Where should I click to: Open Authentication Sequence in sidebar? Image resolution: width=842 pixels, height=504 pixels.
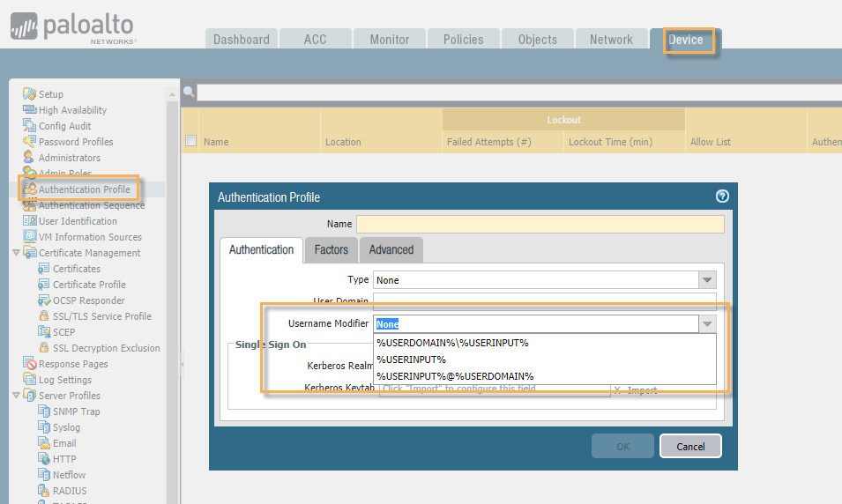(91, 205)
